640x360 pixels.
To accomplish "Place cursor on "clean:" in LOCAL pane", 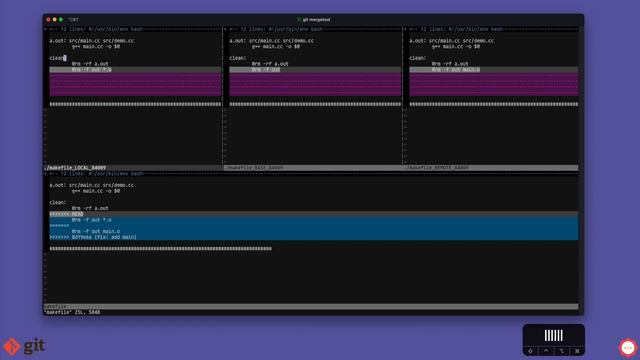I will tap(57, 58).
